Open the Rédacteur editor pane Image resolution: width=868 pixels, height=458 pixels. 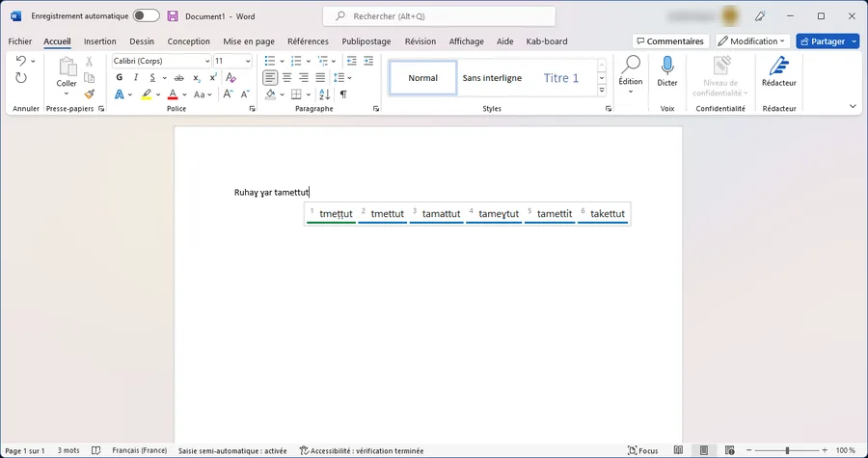(x=779, y=72)
